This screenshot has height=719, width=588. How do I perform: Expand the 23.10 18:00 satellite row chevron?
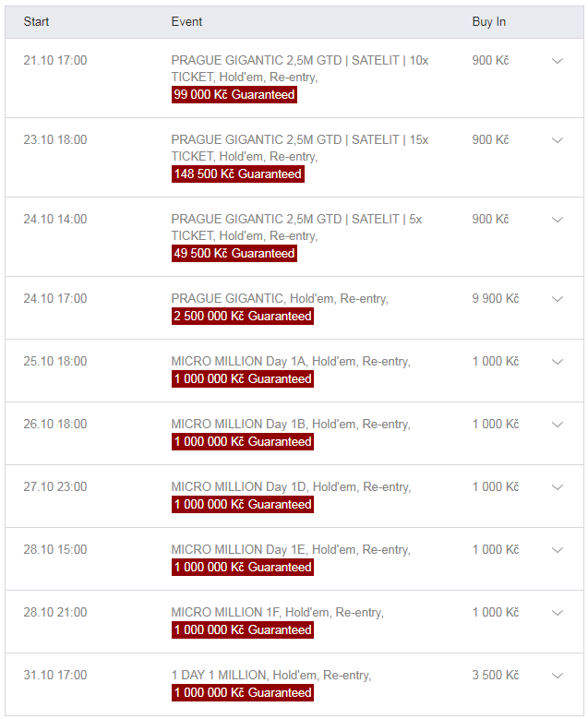(x=557, y=140)
